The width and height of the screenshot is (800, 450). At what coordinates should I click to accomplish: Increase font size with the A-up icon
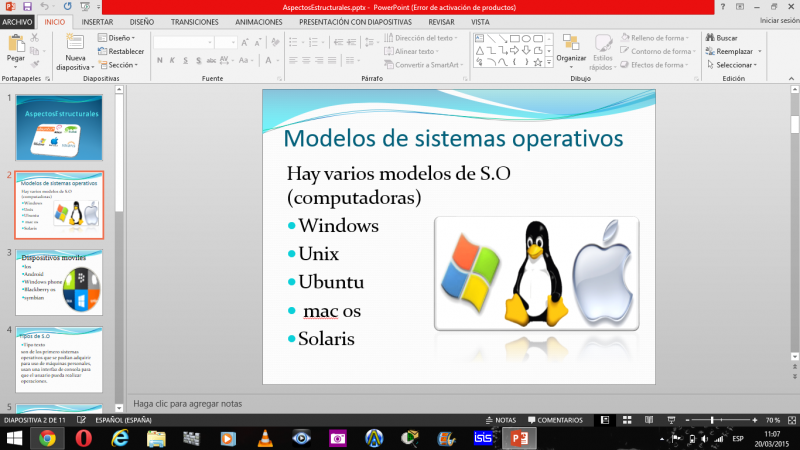(245, 42)
